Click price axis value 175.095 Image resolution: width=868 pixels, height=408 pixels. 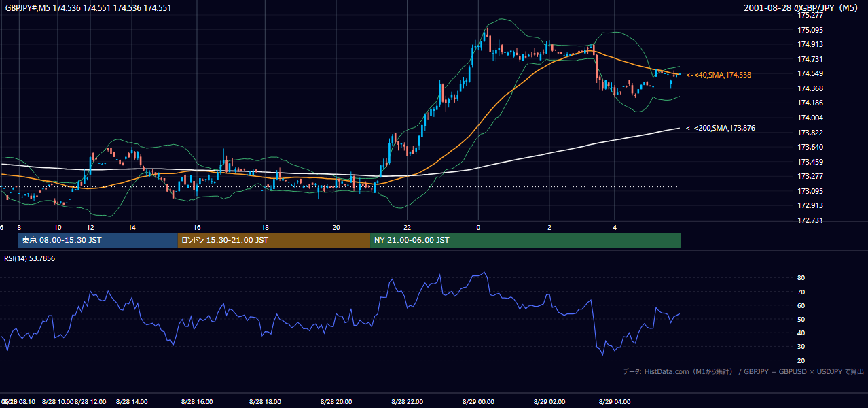(x=810, y=30)
